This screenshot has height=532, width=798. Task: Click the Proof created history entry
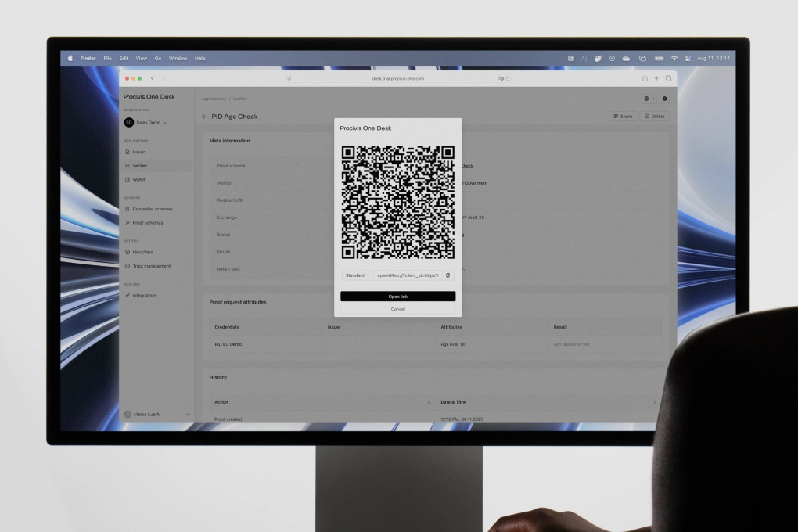(x=228, y=419)
